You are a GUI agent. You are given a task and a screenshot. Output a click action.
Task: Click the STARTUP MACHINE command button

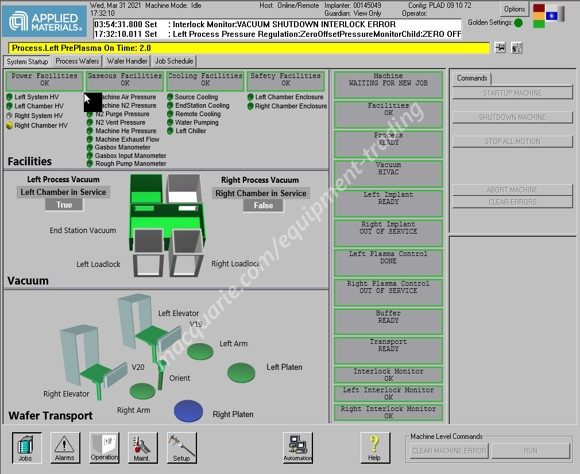click(x=512, y=93)
